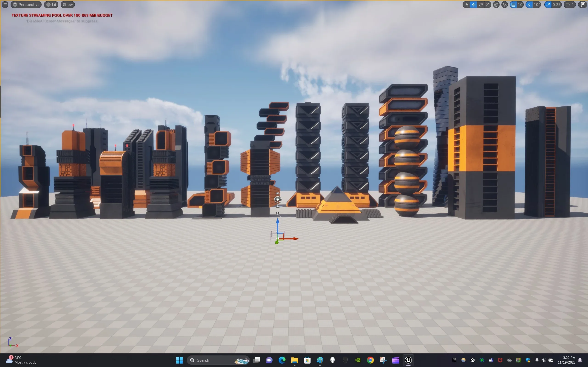This screenshot has width=588, height=367.
Task: Cycle the world/local coordinate system globe
Action: (x=496, y=5)
